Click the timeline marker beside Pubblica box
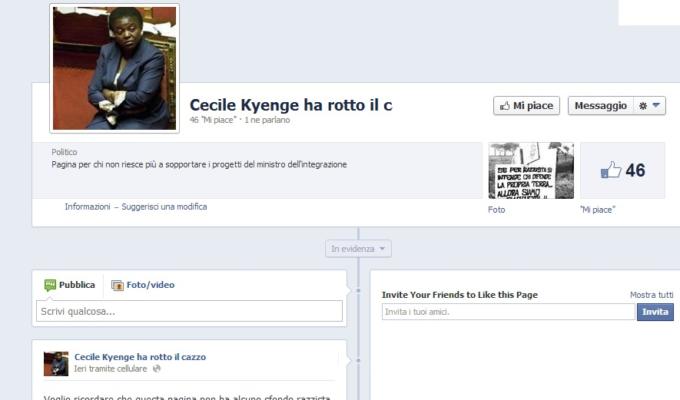680x400 pixels. tap(358, 290)
